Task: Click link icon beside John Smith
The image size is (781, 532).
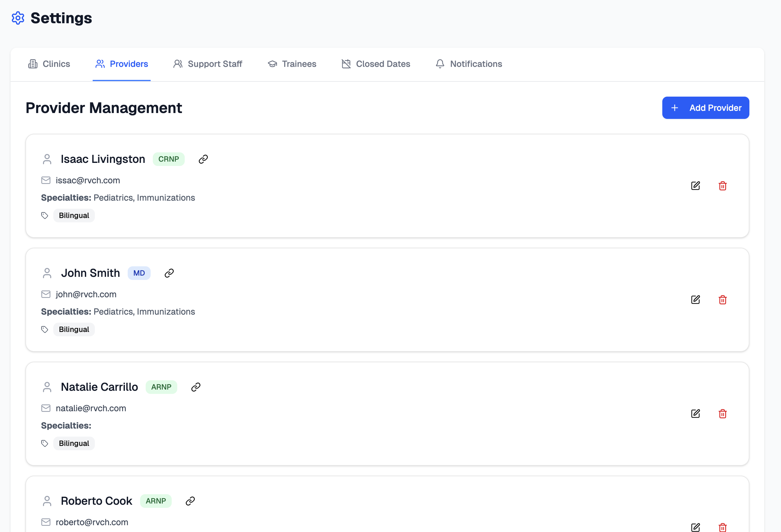Action: [x=169, y=273]
